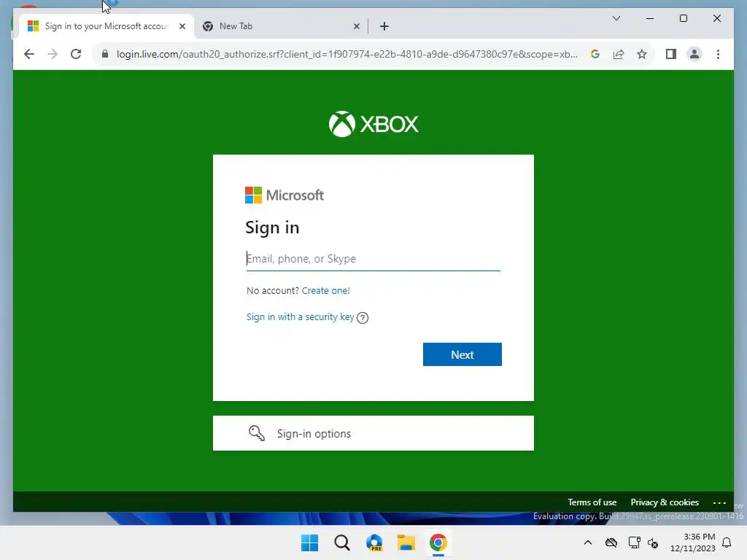This screenshot has width=747, height=560.
Task: Click the Next button
Action: 462,354
